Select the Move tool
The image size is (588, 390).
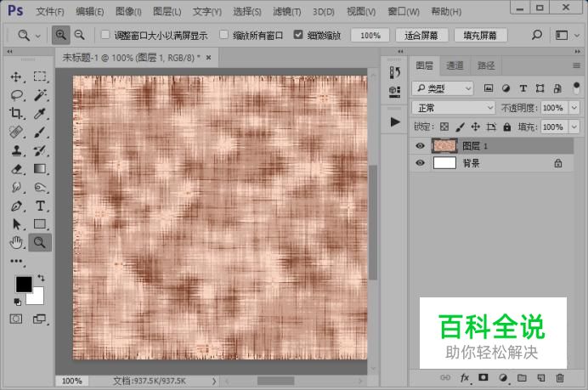pyautogui.click(x=16, y=76)
